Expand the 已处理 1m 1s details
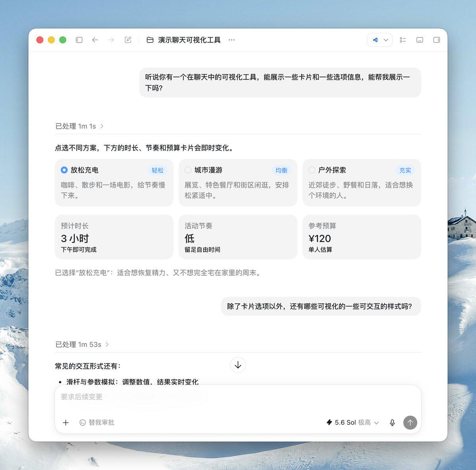The width and height of the screenshot is (476, 470). point(79,126)
